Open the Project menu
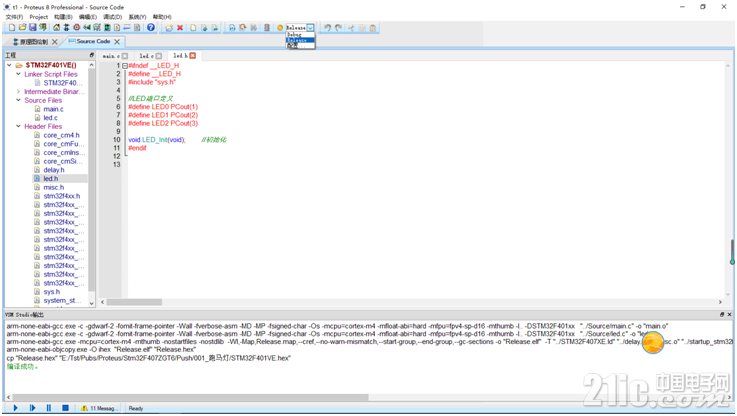 (x=39, y=17)
